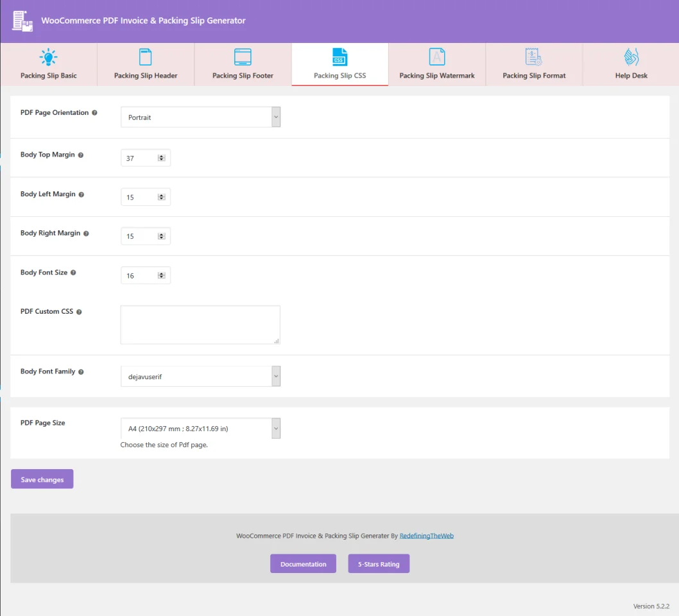Click the Save changes button
679x616 pixels.
coord(42,479)
